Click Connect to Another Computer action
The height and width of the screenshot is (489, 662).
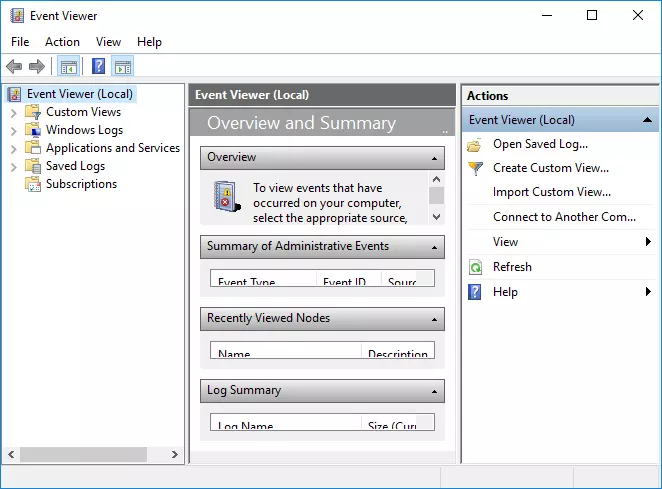pos(564,217)
